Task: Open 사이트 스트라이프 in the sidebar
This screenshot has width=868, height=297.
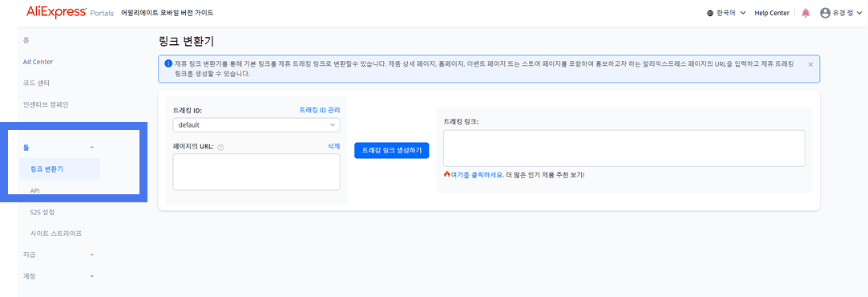Action: click(x=56, y=234)
